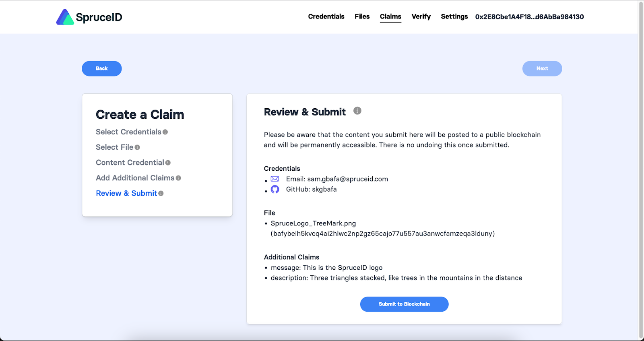
Task: Go to Select Credentials step
Action: pyautogui.click(x=128, y=132)
